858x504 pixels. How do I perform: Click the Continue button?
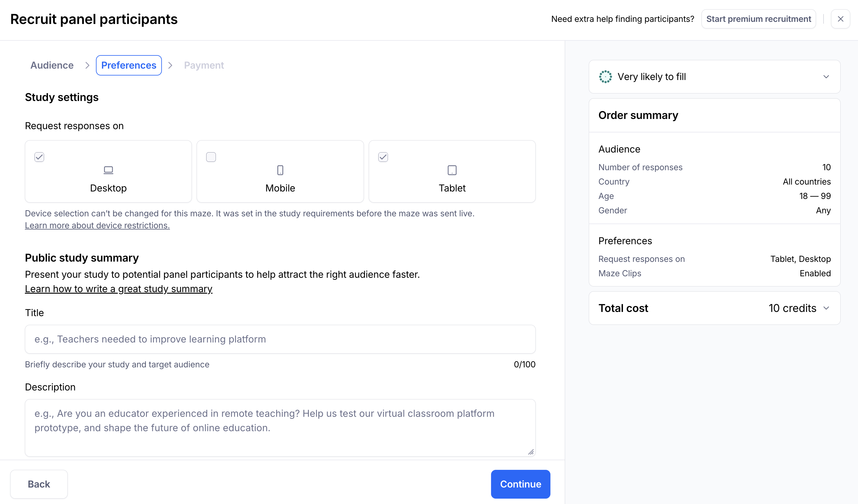520,484
